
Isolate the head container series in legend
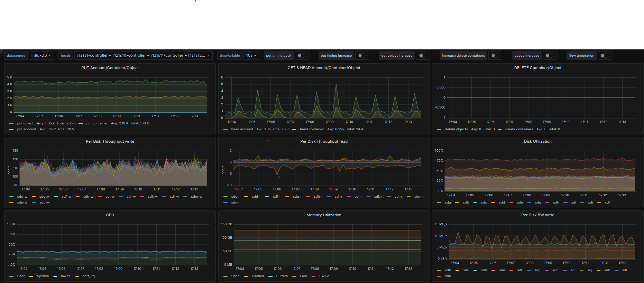tap(312, 129)
